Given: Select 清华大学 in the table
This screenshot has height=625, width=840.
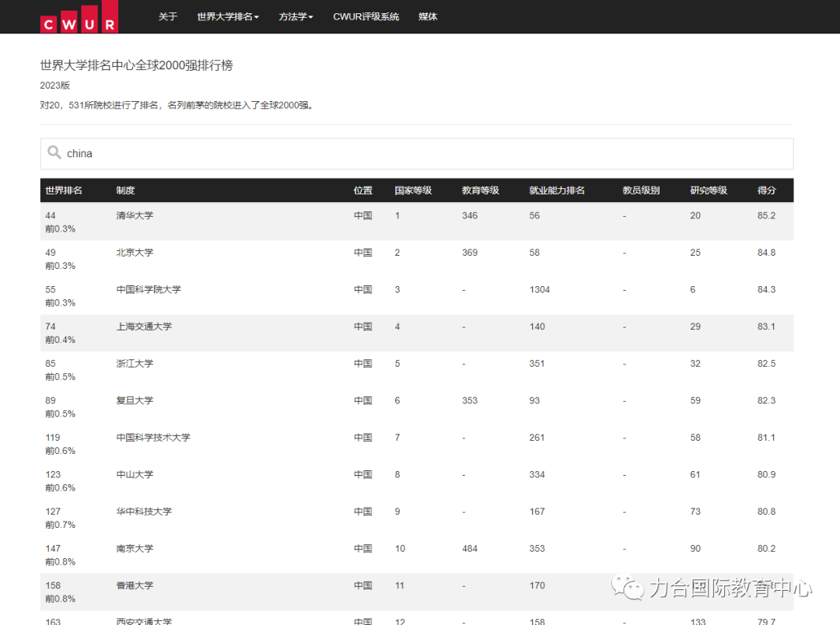Looking at the screenshot, I should pos(135,215).
